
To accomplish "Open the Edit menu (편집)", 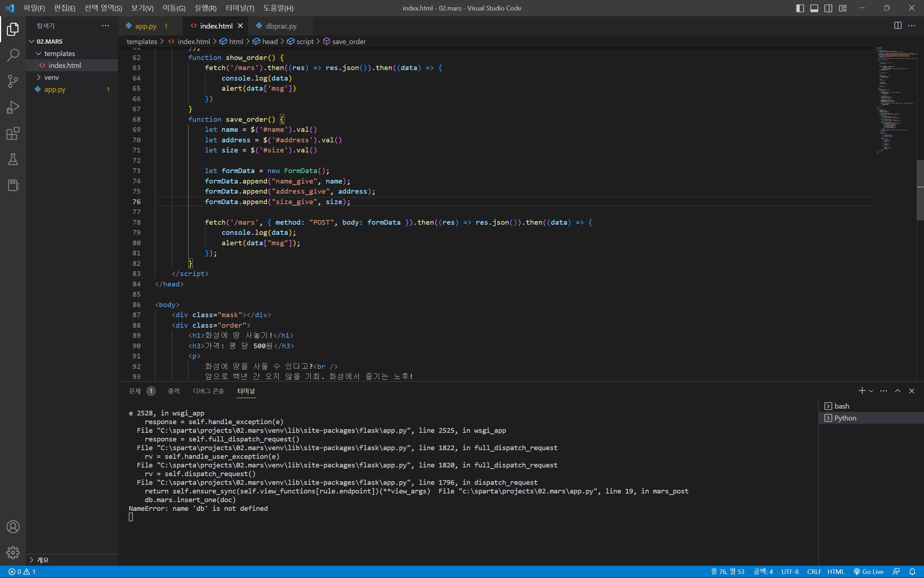I will (x=65, y=8).
